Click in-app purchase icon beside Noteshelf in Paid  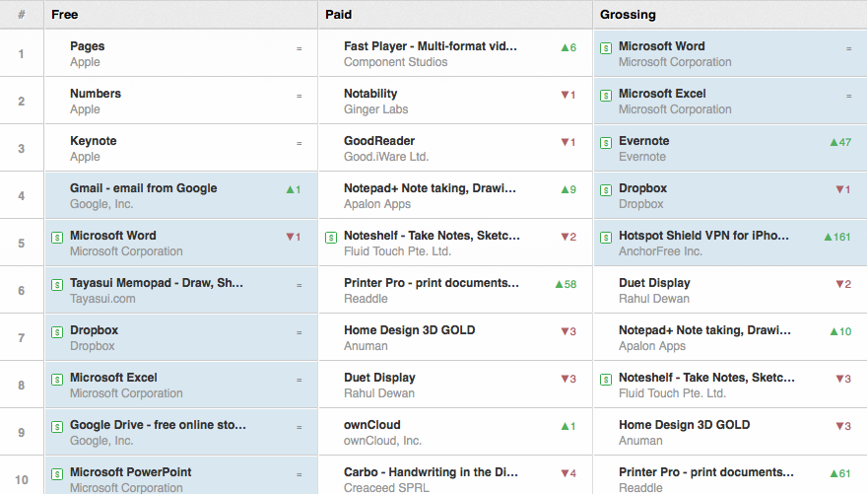[331, 238]
